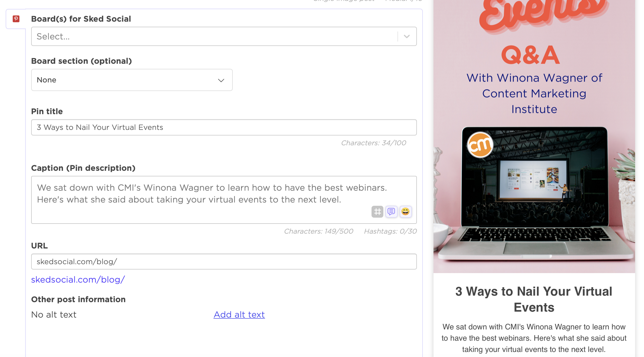Click the preview description text below the title
This screenshot has width=644, height=357.
534,338
